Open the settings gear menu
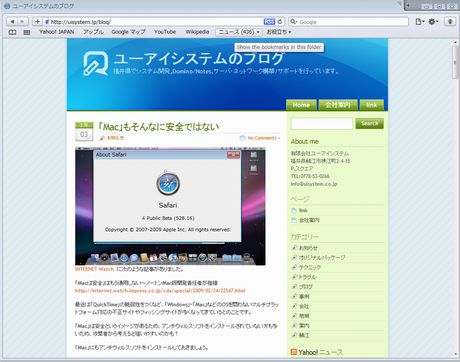This screenshot has height=362, width=460. [x=433, y=22]
